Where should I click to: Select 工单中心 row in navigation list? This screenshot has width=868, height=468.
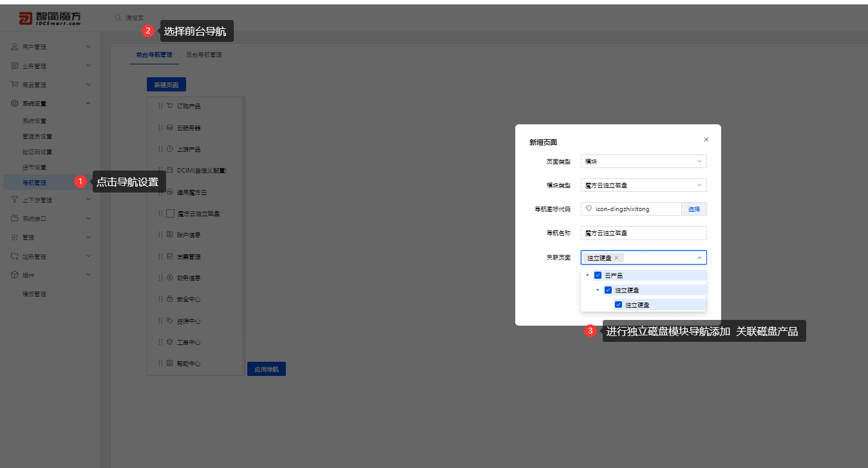(194, 342)
